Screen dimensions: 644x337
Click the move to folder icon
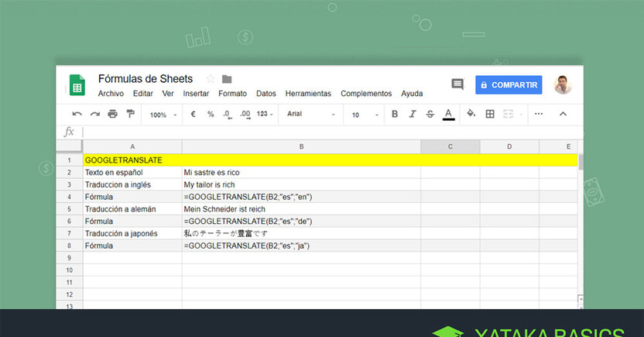tap(227, 79)
